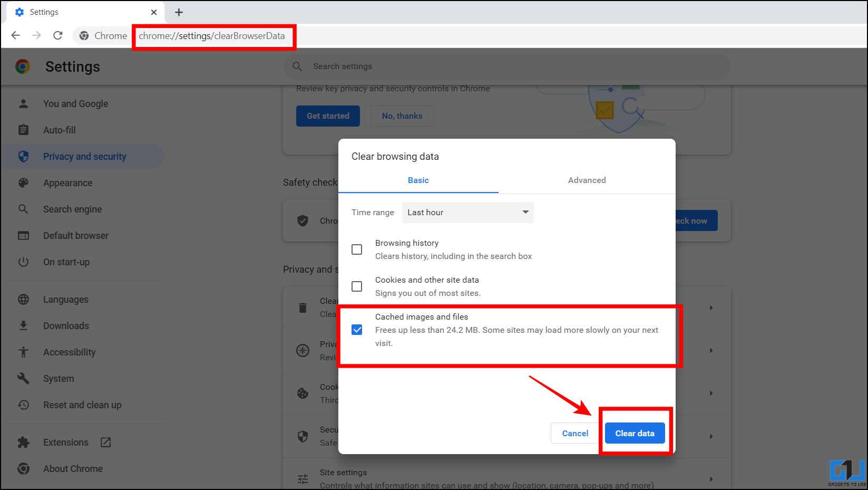Screen dimensions: 868x490
Task: Tick the Browsing history checkbox
Action: 357,249
